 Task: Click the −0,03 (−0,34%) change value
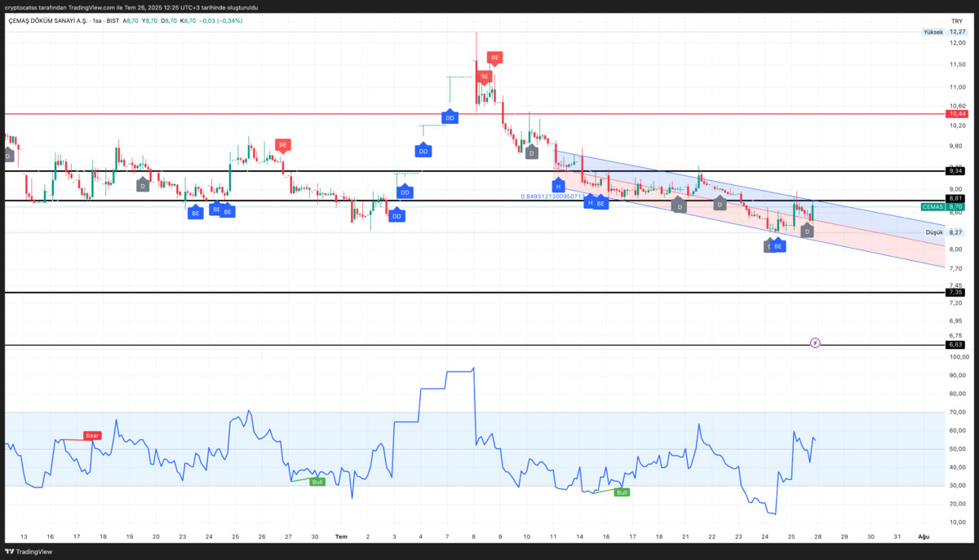223,20
